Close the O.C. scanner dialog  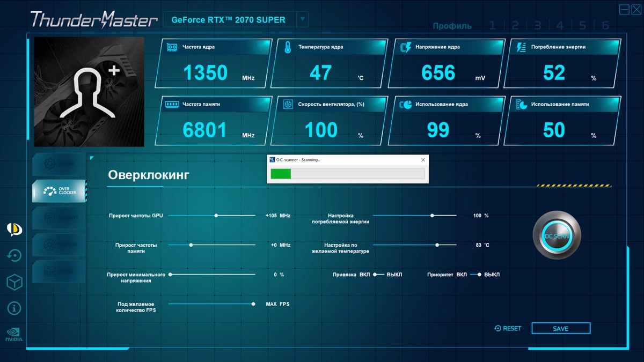[x=423, y=160]
